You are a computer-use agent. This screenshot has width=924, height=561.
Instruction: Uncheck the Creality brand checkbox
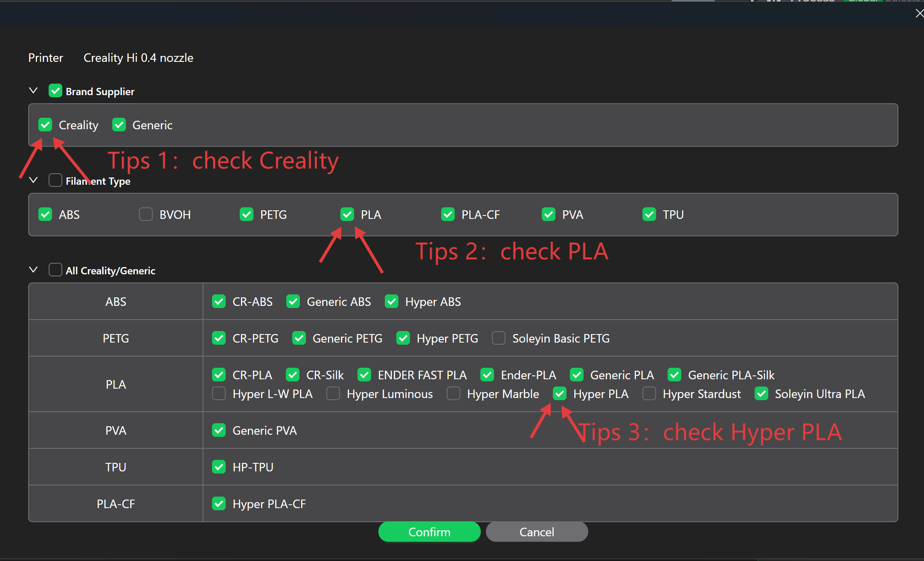(x=45, y=125)
